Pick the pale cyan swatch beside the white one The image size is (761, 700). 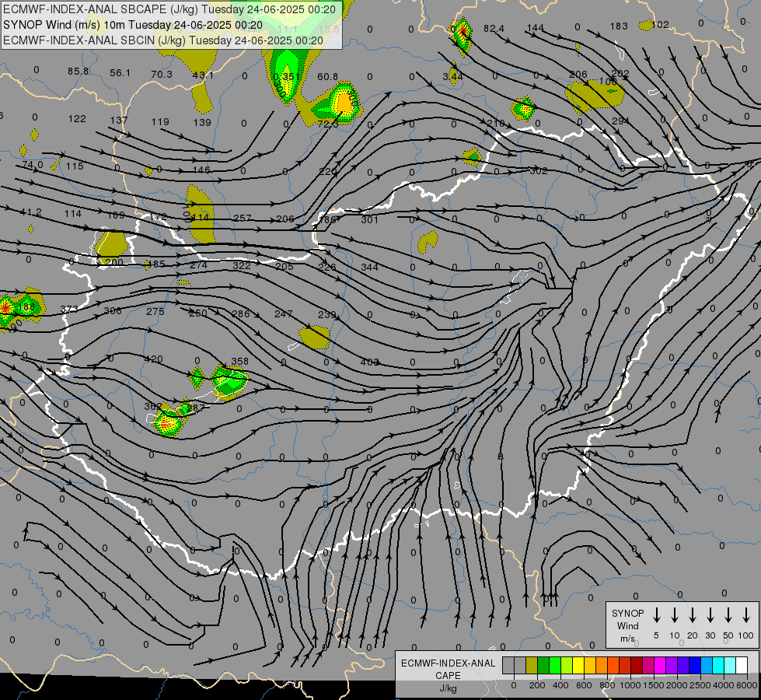point(729,666)
